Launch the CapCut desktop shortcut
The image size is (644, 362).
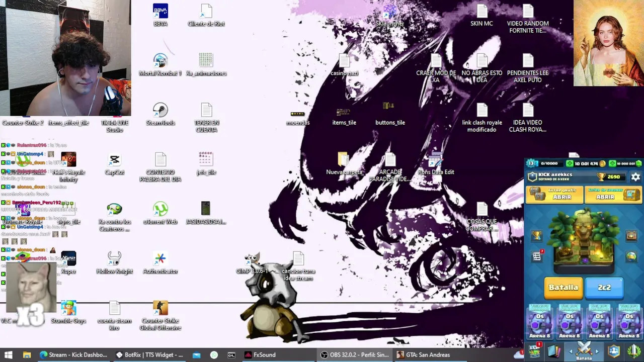point(115,163)
